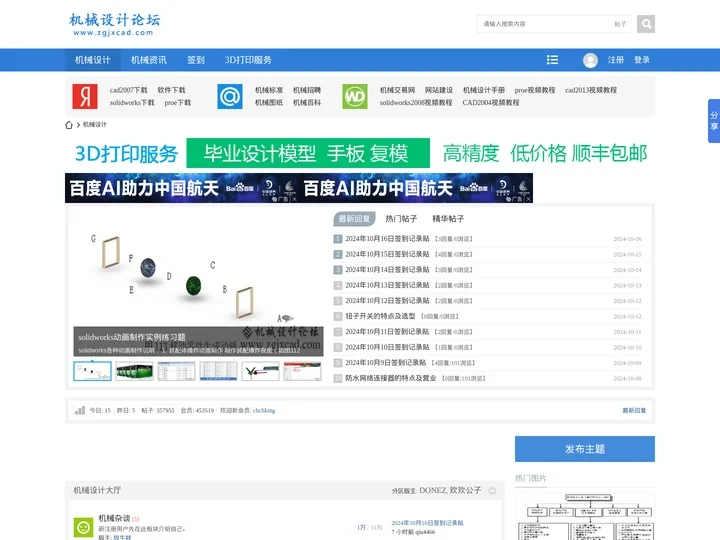Open the proe下载 link
Image resolution: width=720 pixels, height=540 pixels.
coord(178,102)
